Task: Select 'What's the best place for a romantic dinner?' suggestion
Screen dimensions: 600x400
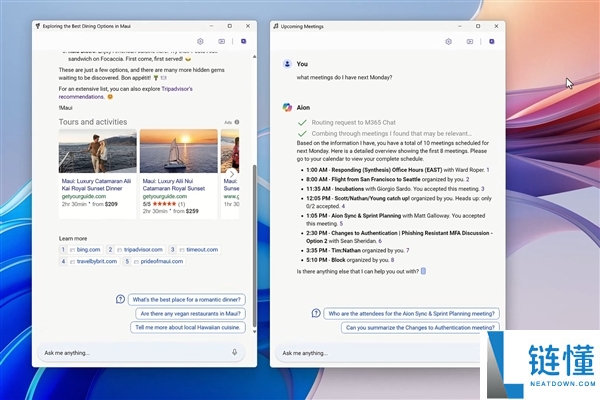Action: click(187, 299)
